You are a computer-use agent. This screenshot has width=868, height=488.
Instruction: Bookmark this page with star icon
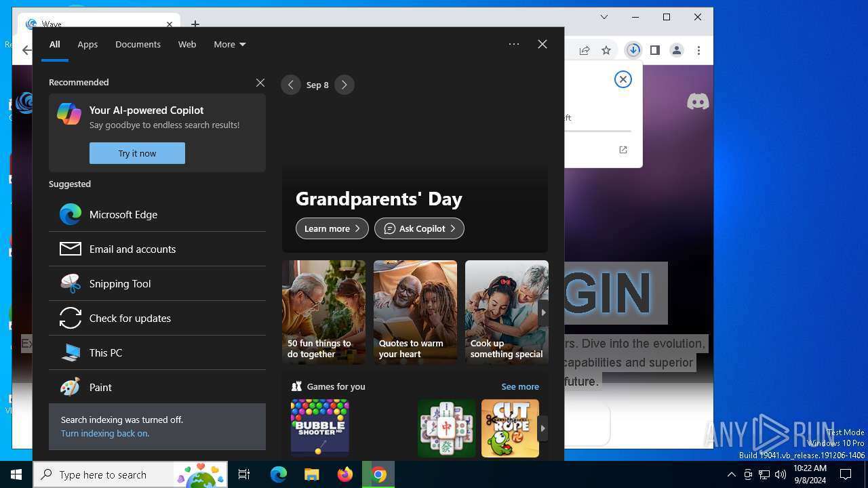point(606,50)
